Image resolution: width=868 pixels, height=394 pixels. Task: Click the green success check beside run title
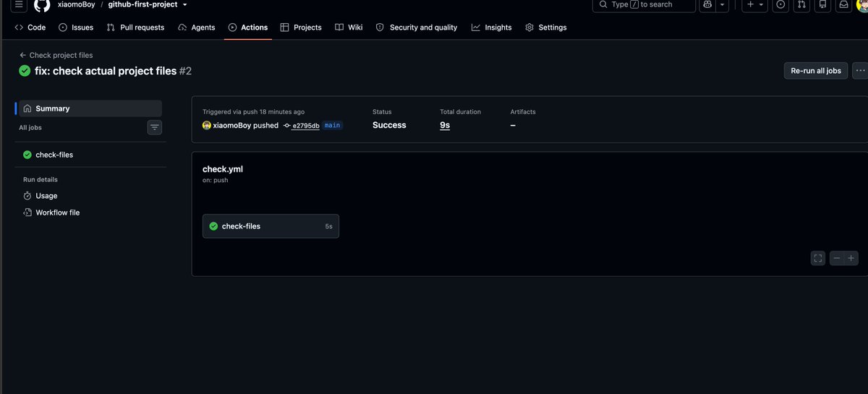tap(25, 71)
